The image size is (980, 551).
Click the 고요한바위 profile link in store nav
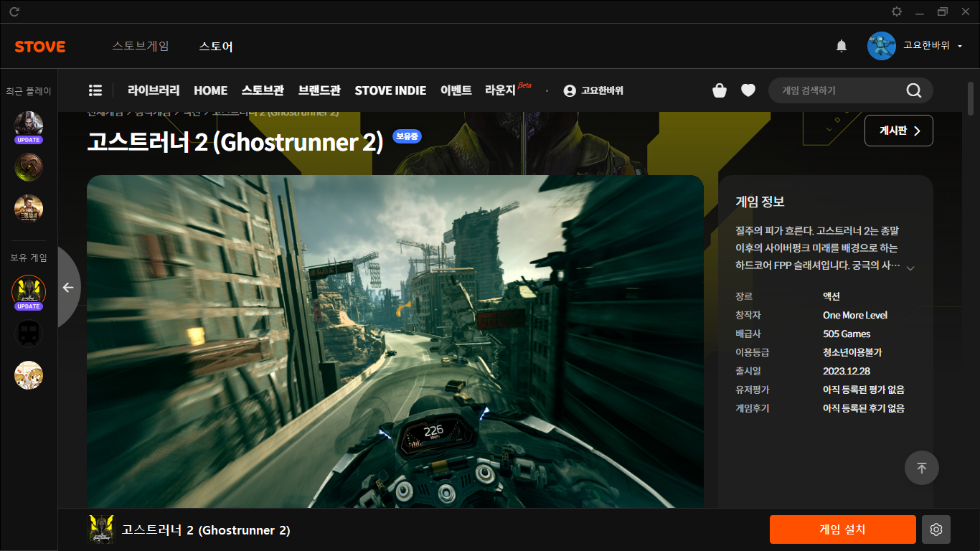[593, 90]
